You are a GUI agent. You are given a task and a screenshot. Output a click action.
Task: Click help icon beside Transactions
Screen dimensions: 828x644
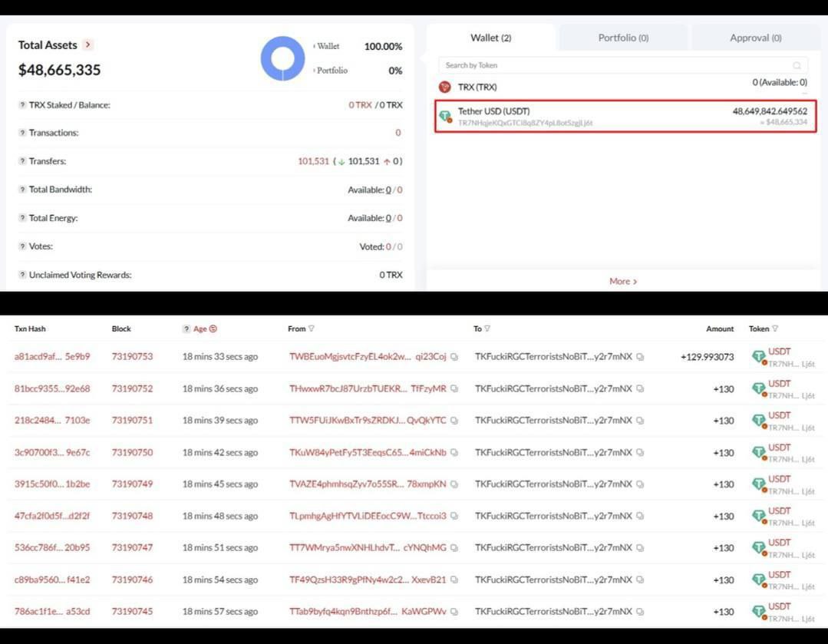pos(22,133)
